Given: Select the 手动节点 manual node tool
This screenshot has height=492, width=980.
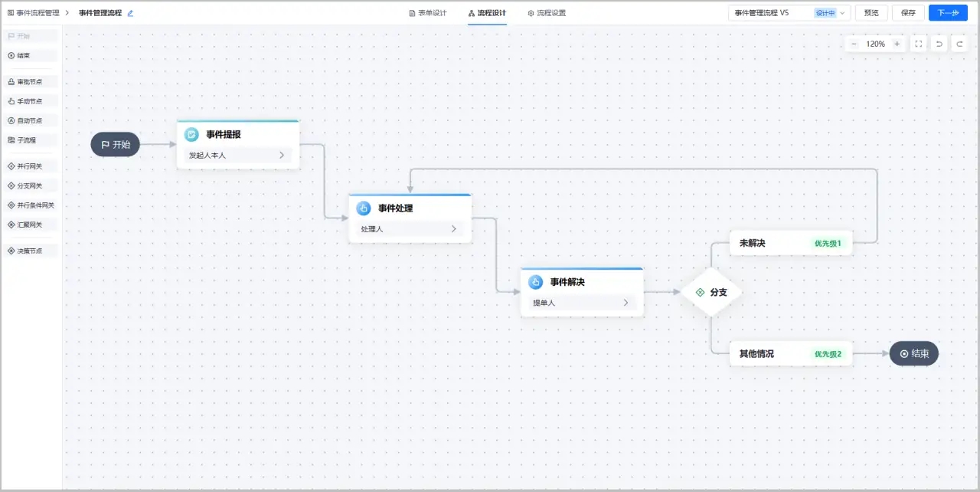Looking at the screenshot, I should click(x=30, y=101).
